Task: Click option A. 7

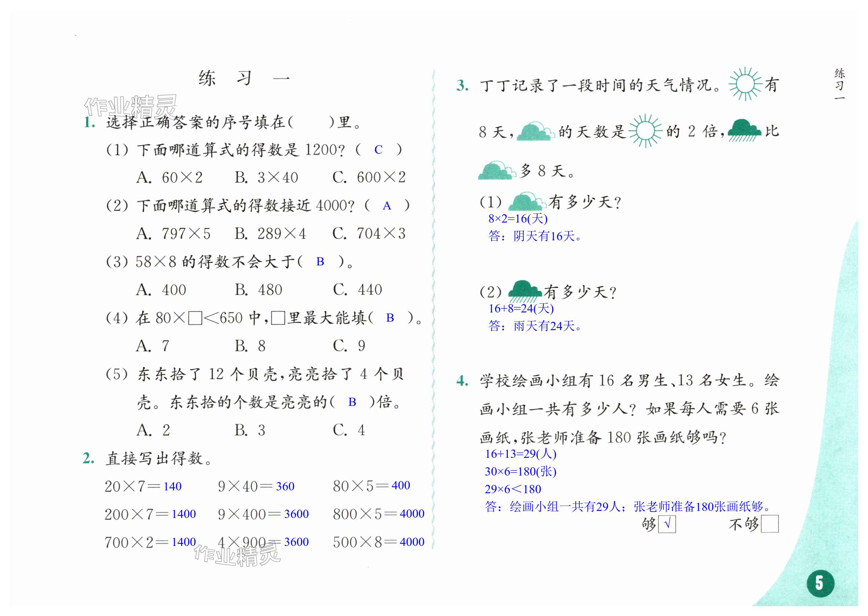Action: coord(153,346)
